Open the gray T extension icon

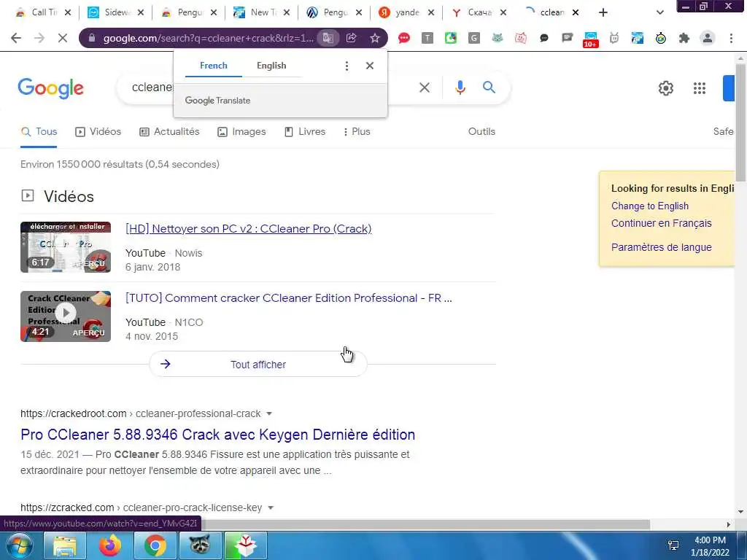pos(427,38)
